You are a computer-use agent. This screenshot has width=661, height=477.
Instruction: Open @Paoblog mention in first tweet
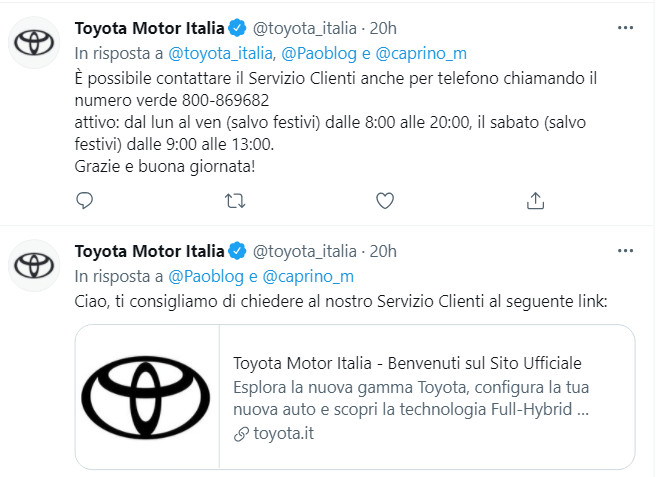click(314, 53)
